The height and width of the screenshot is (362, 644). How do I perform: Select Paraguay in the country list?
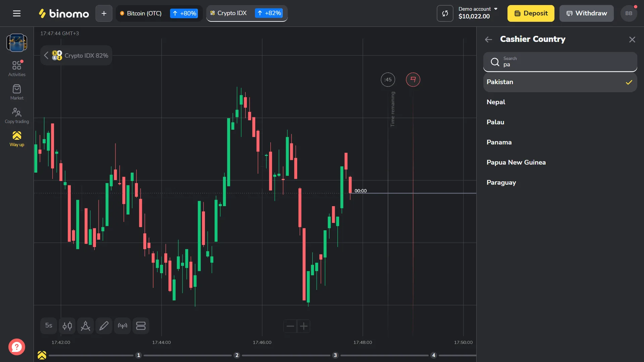[x=560, y=183]
